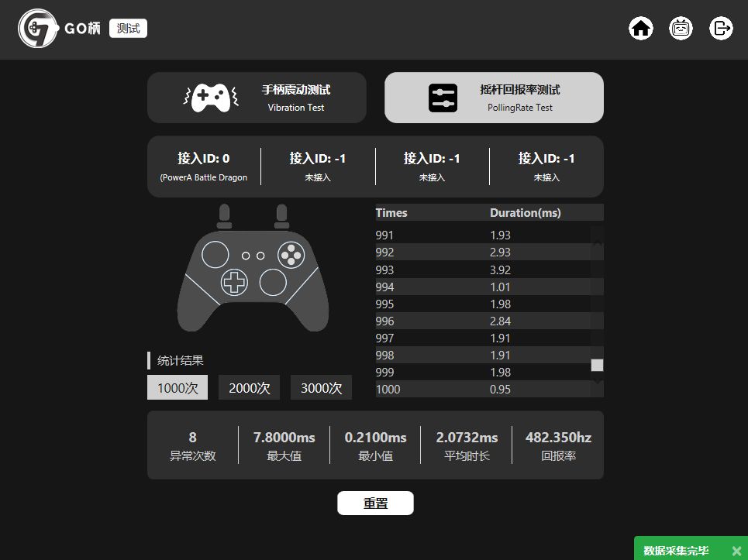
Task: Click the controller's ABXY button cluster
Action: (291, 255)
